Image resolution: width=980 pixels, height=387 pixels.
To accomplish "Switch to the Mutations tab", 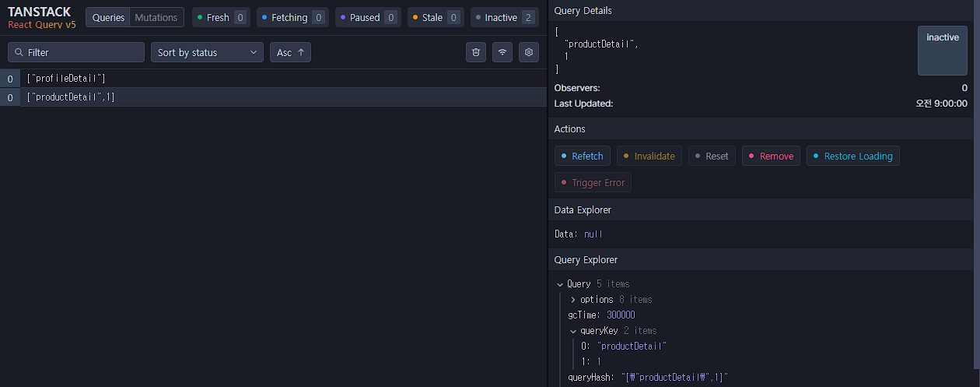I will [156, 17].
